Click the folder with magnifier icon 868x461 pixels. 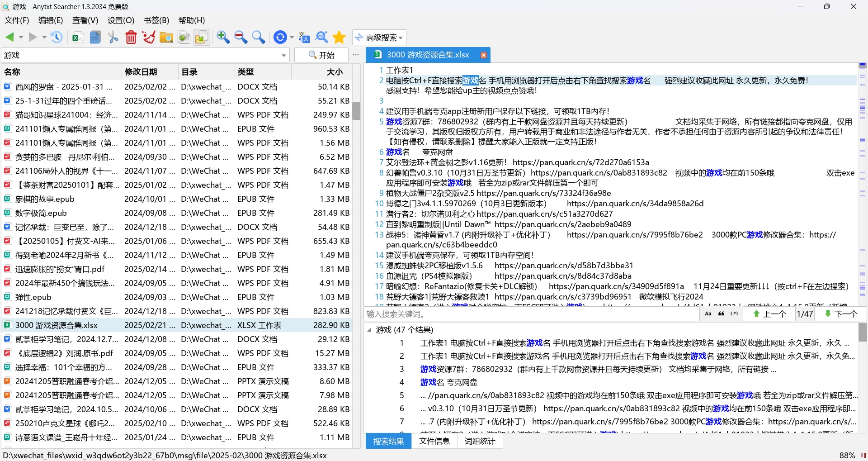166,38
